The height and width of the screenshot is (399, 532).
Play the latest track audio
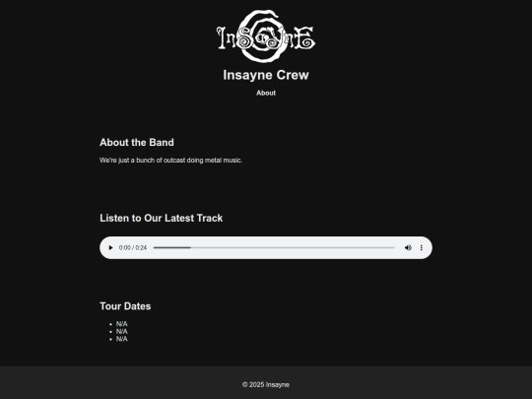click(110, 247)
